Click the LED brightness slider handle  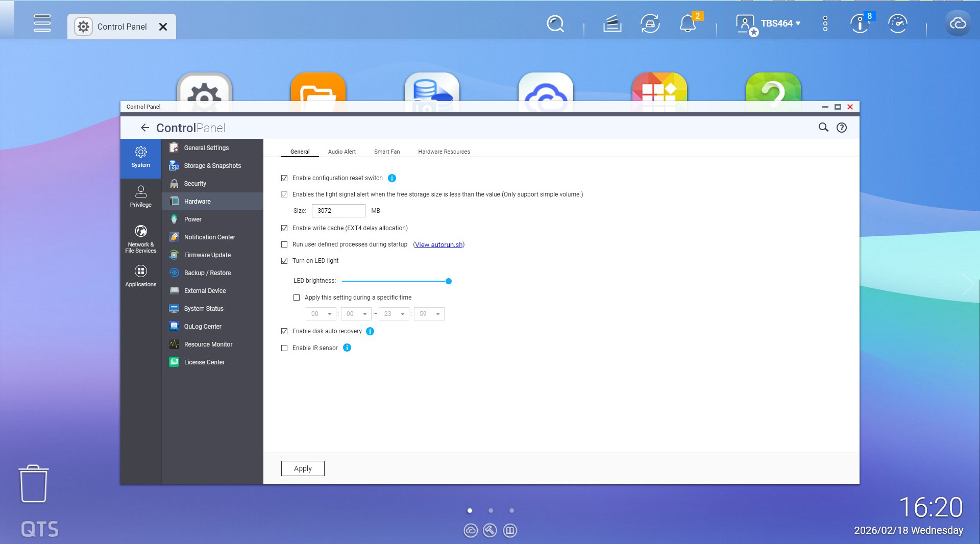449,281
